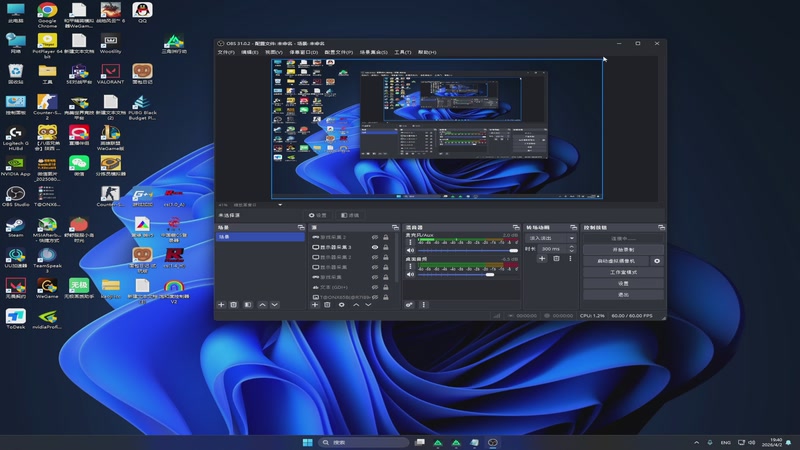The width and height of the screenshot is (800, 450).
Task: Open the 文件(F) menu
Action: point(226,52)
